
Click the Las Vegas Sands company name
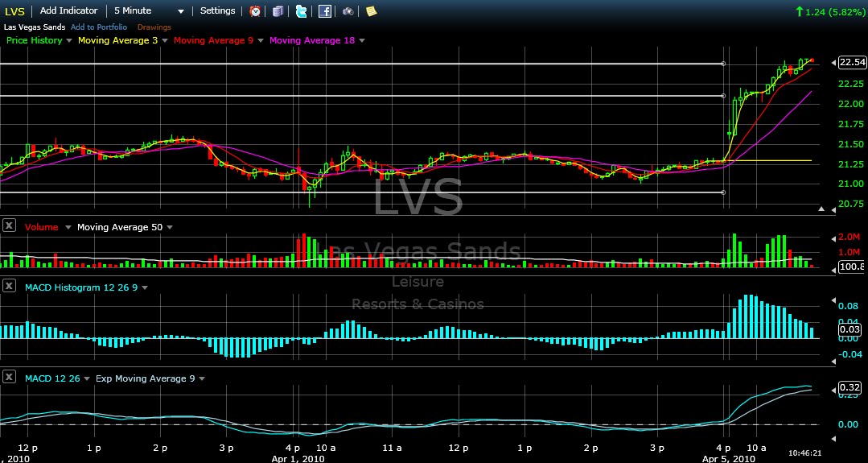(x=35, y=27)
